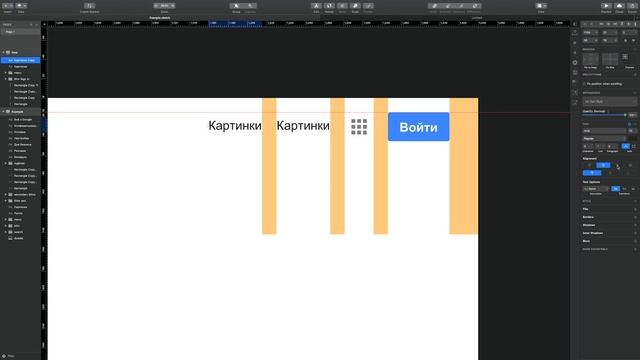Click the Pin to Edge resizing control
The width and height of the screenshot is (640, 360).
[x=591, y=59]
